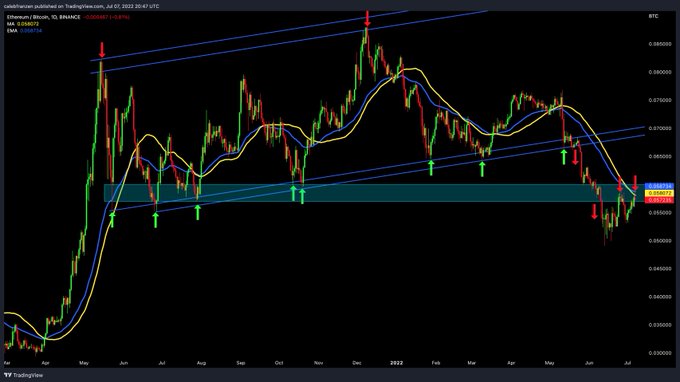Click the 0.045000 price axis label

[659, 269]
